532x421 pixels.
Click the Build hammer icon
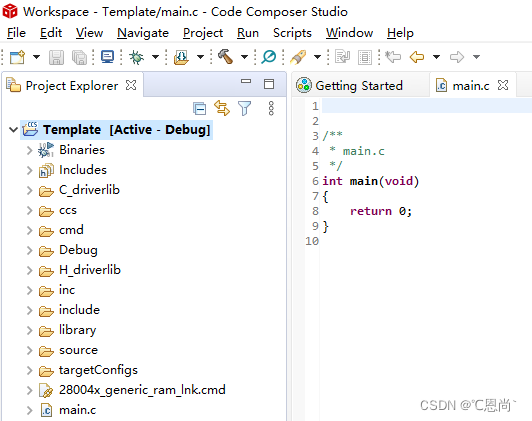[225, 56]
